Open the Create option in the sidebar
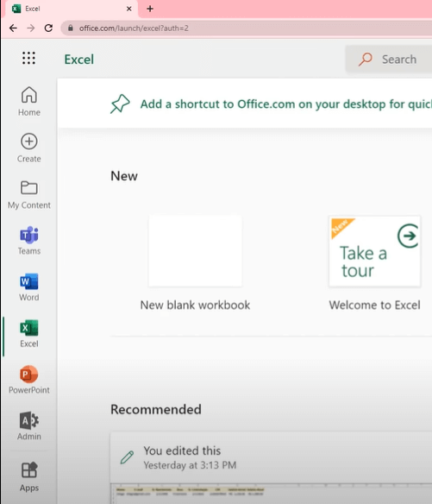This screenshot has width=432, height=504. pyautogui.click(x=29, y=148)
